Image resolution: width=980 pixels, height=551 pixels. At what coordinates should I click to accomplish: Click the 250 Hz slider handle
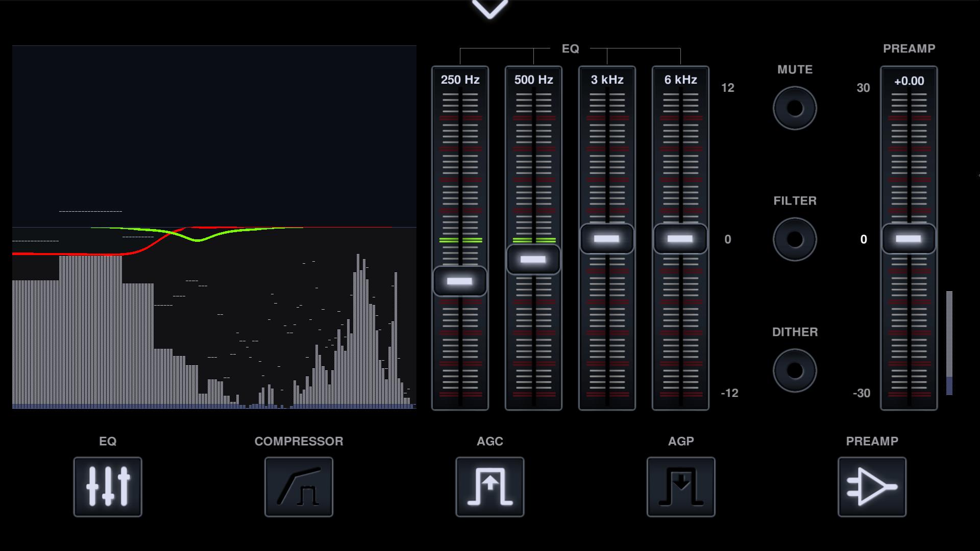coord(460,281)
